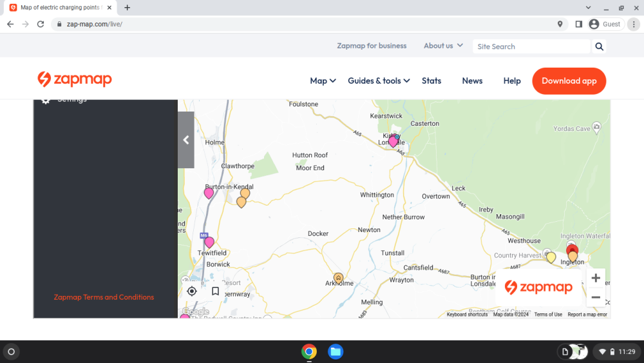
Task: Click the Casterton label on map
Action: coord(424,123)
